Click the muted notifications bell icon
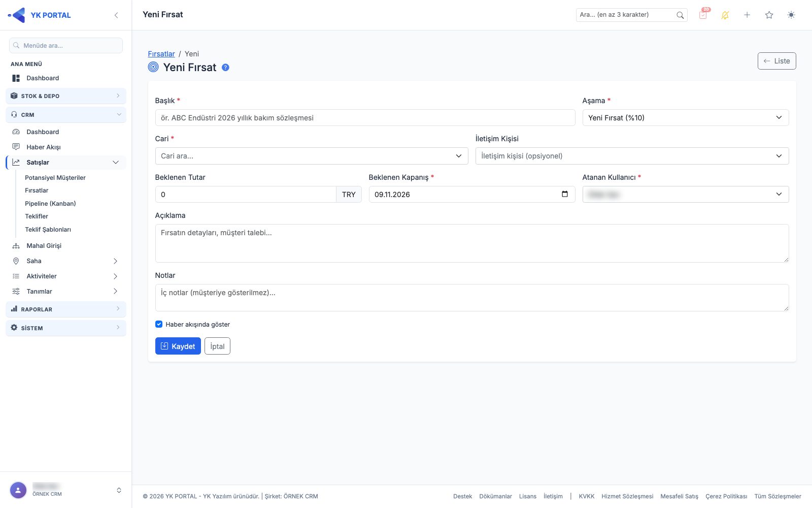This screenshot has height=508, width=812. click(725, 15)
